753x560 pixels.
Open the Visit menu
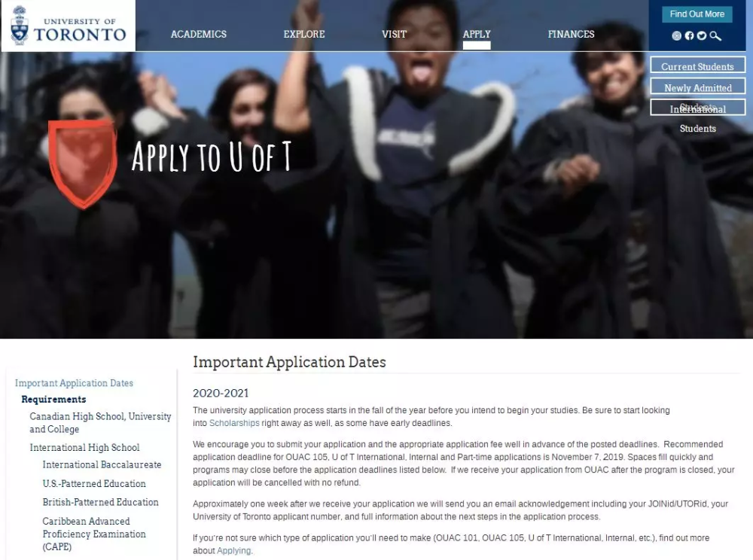coord(394,34)
